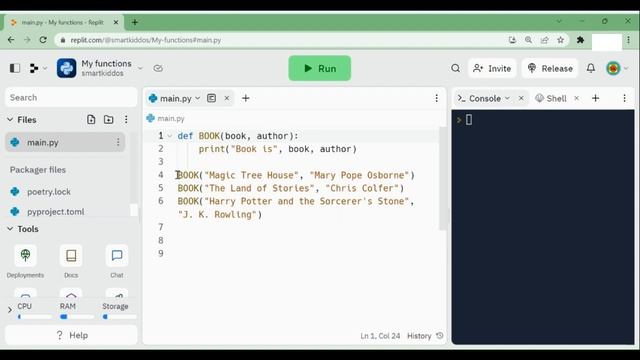The width and height of the screenshot is (640, 360).
Task: Open main.py tab dropdown chevron
Action: point(198,98)
